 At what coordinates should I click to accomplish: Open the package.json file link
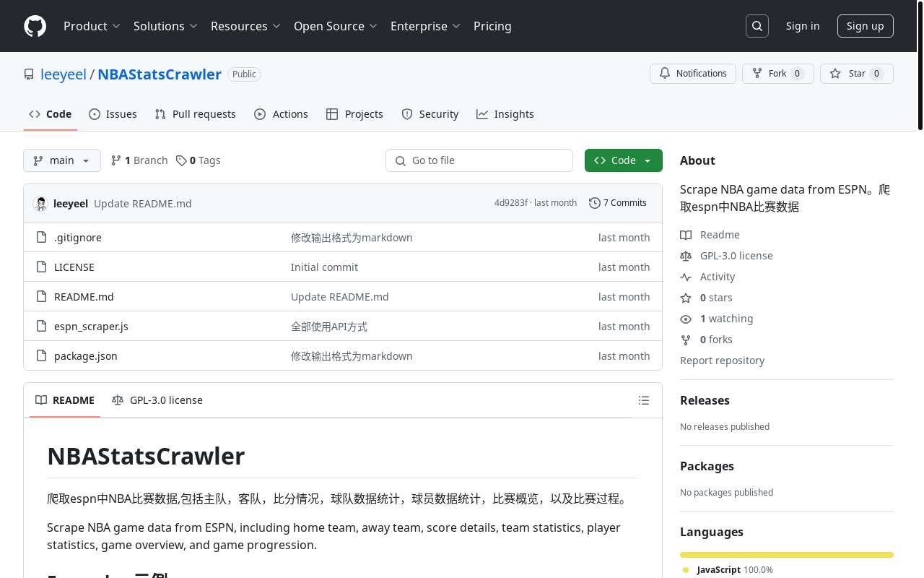pyautogui.click(x=86, y=356)
